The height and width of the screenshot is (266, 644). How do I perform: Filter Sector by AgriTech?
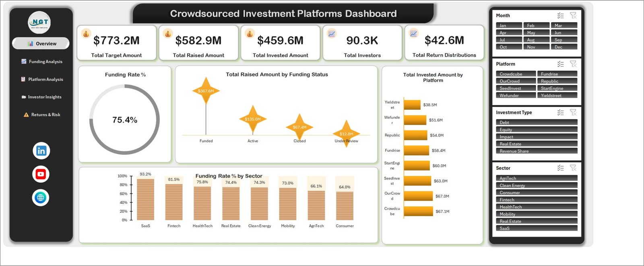(537, 178)
